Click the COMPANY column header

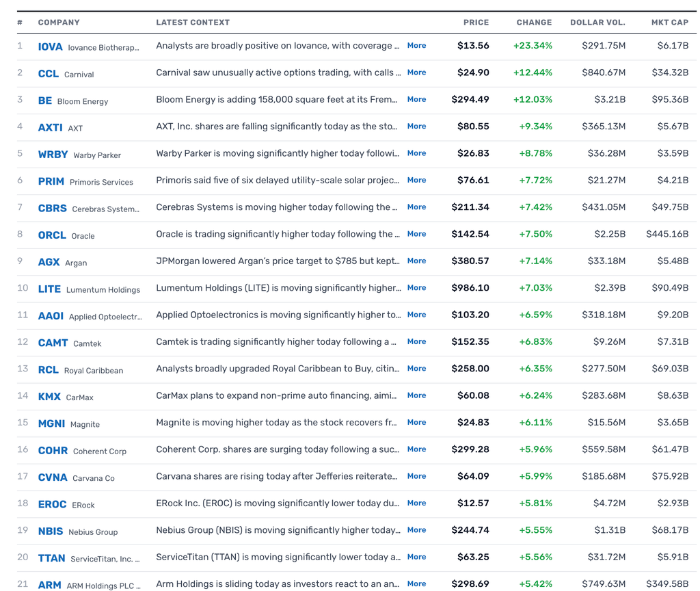point(59,23)
